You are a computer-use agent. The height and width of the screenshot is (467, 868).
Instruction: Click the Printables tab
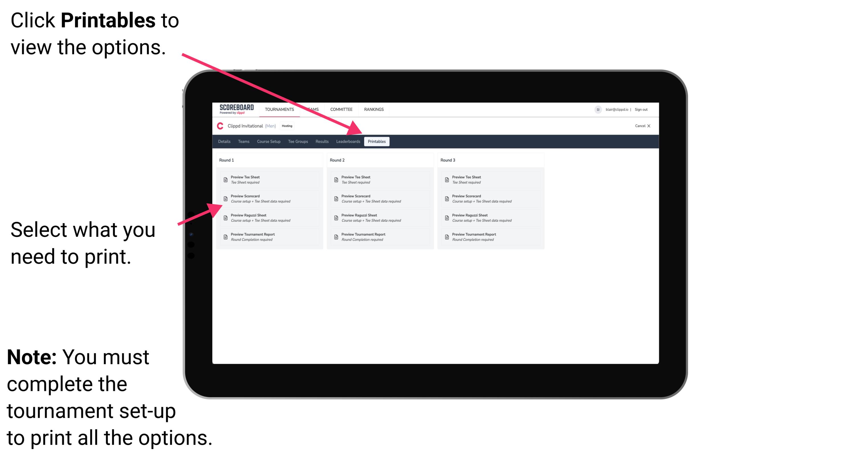click(x=376, y=142)
